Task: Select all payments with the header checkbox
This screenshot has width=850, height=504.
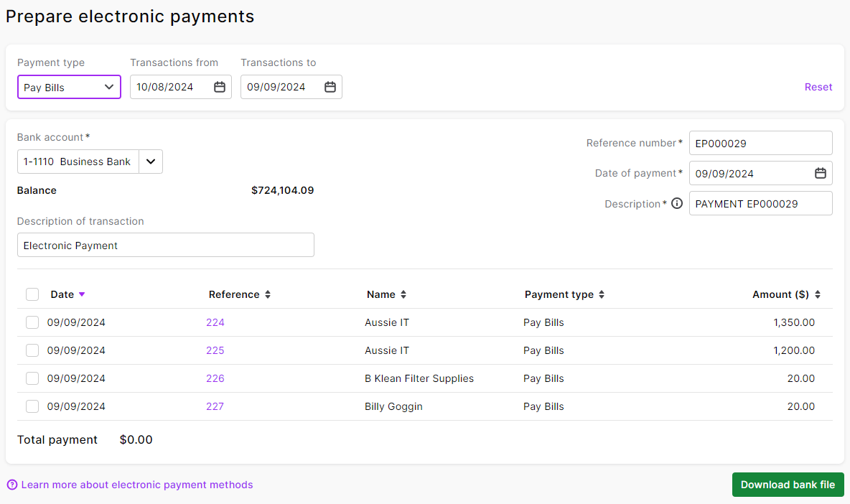Action: 32,294
